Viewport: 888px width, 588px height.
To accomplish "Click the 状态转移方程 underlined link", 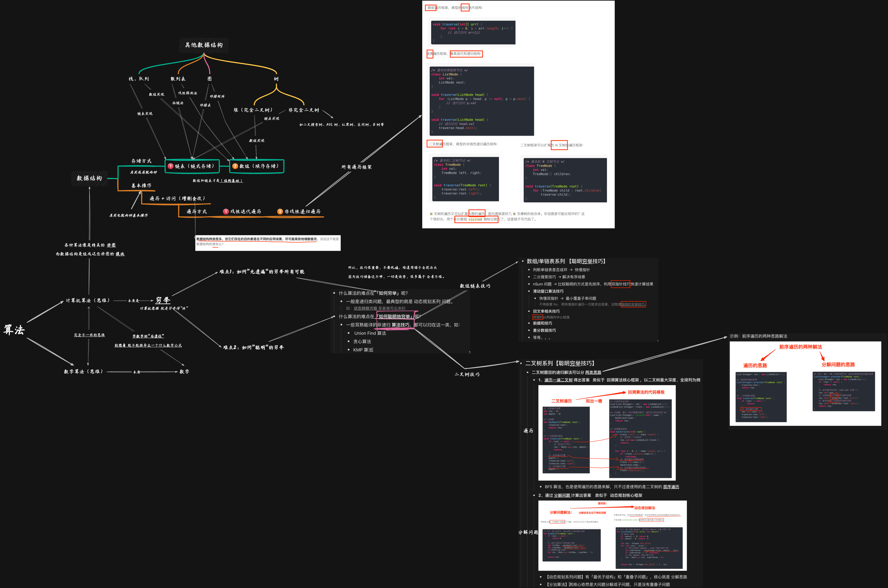I will [x=365, y=308].
